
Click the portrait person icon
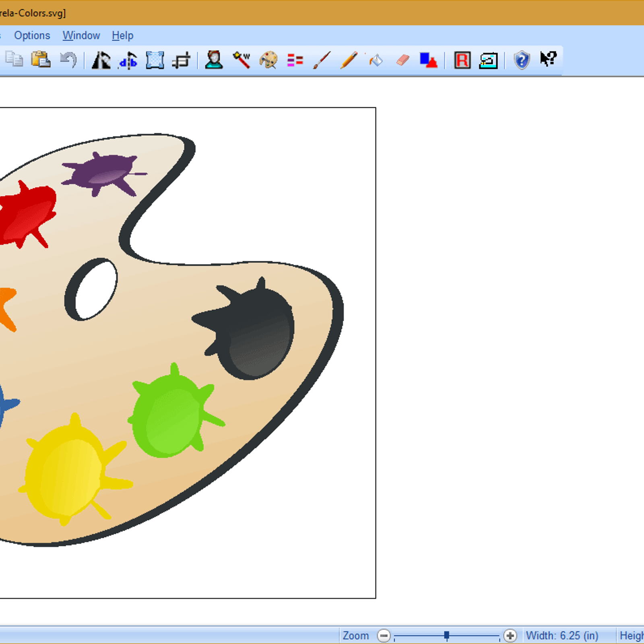[x=214, y=60]
